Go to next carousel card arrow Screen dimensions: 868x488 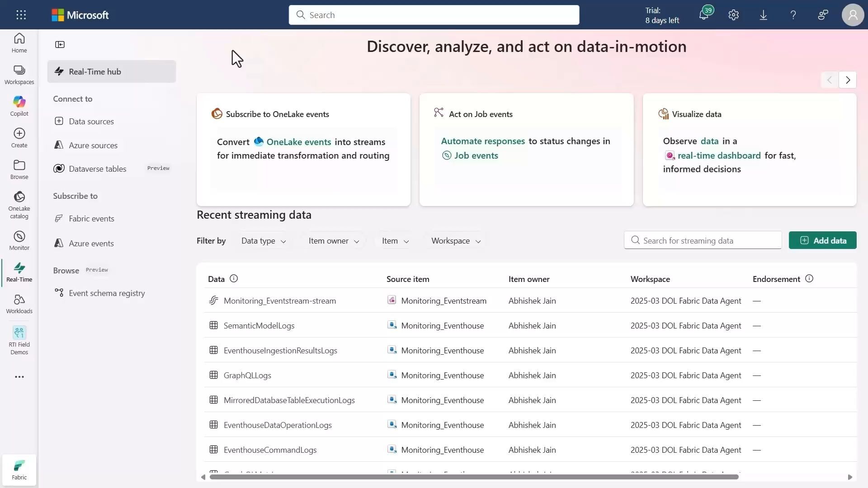[848, 80]
